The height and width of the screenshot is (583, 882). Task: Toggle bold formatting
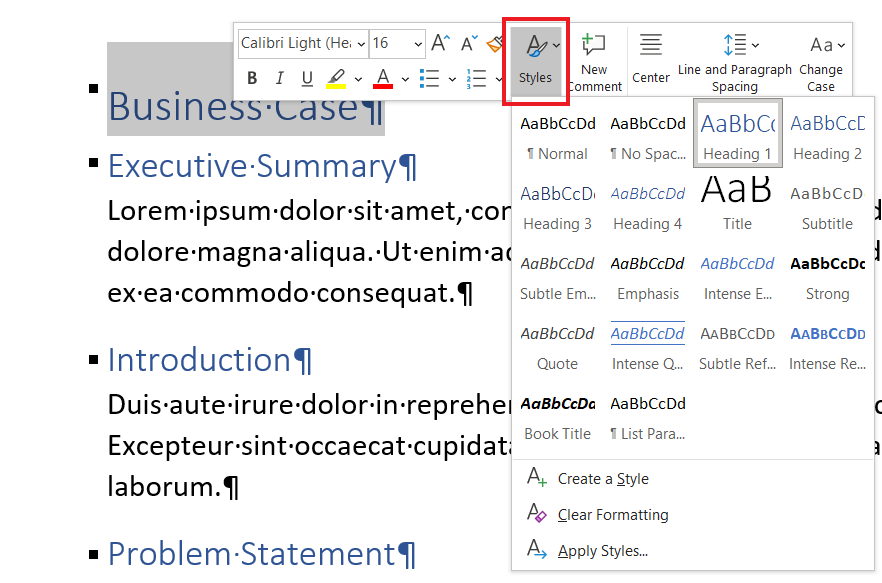[x=252, y=78]
